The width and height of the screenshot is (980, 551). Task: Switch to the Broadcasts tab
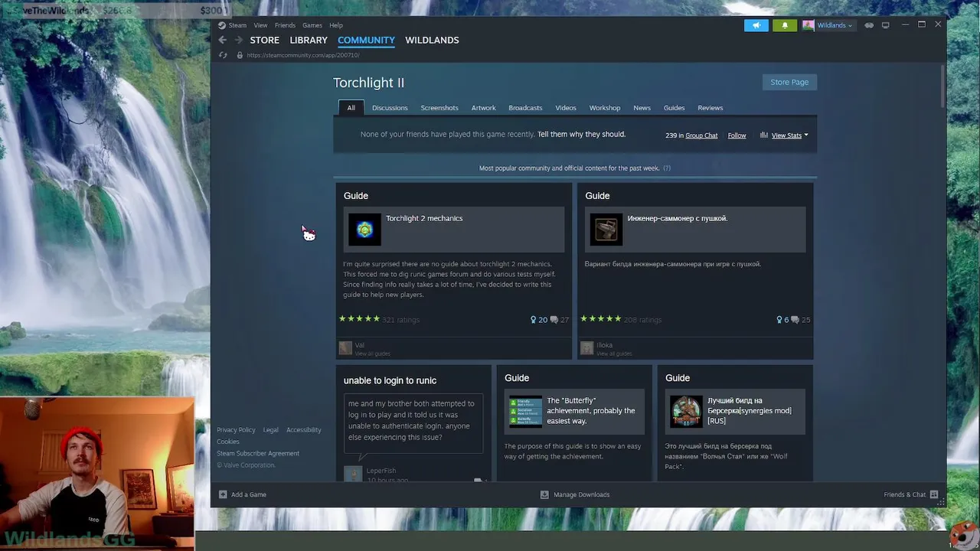525,108
